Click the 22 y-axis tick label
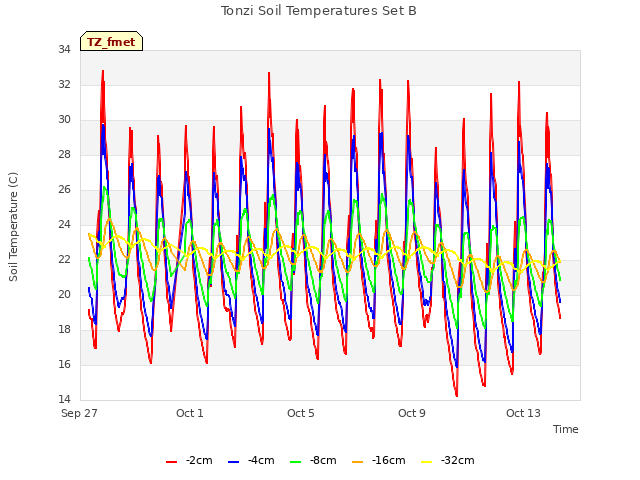The image size is (640, 480). pyautogui.click(x=64, y=259)
